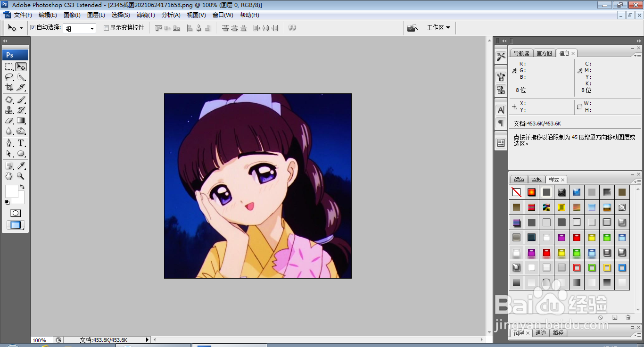The image size is (644, 347).
Task: Open the Tool Presets dock icon
Action: coord(501,57)
